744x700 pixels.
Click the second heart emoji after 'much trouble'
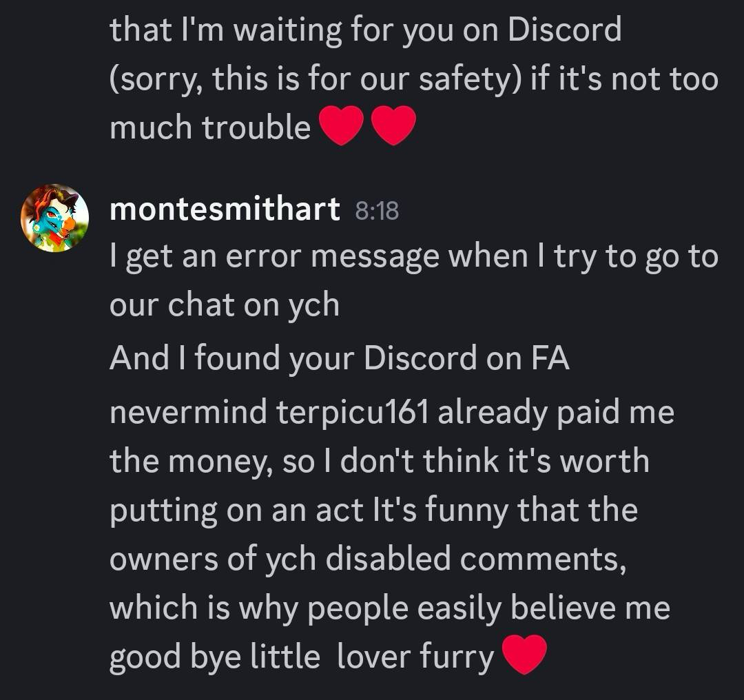click(393, 125)
